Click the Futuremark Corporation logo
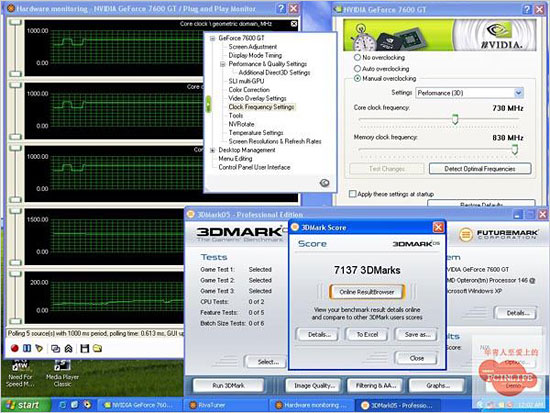550x413 pixels. tap(499, 234)
